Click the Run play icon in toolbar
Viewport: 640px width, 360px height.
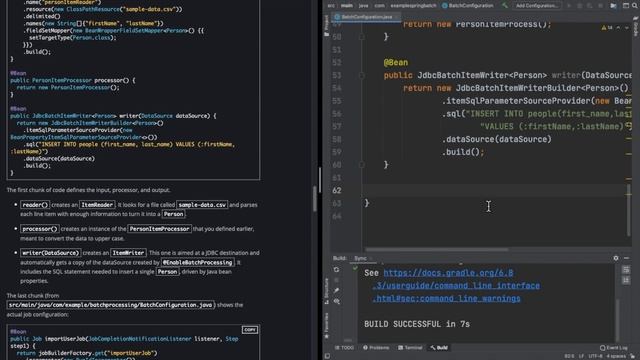tap(568, 6)
